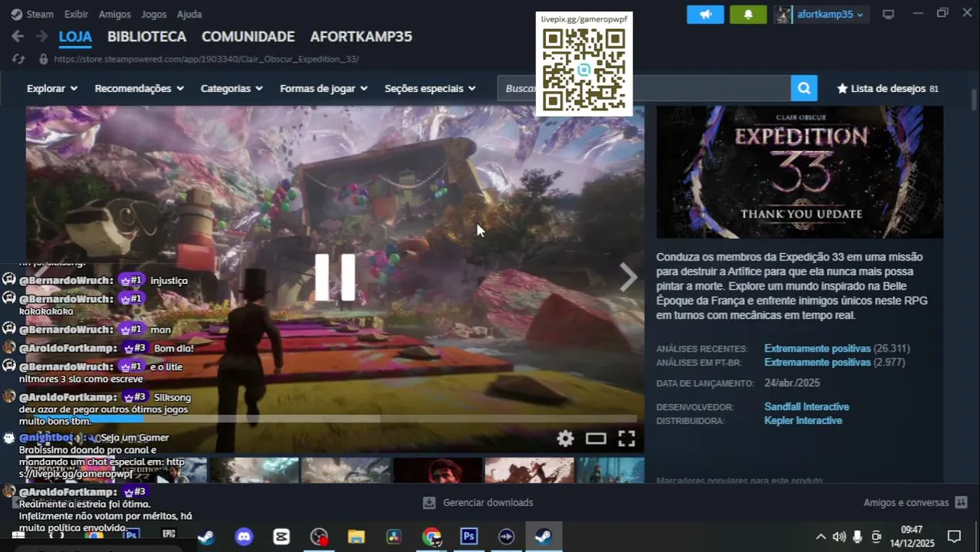Open File Explorer from the taskbar
Screen dimensions: 980x552
tap(356, 537)
